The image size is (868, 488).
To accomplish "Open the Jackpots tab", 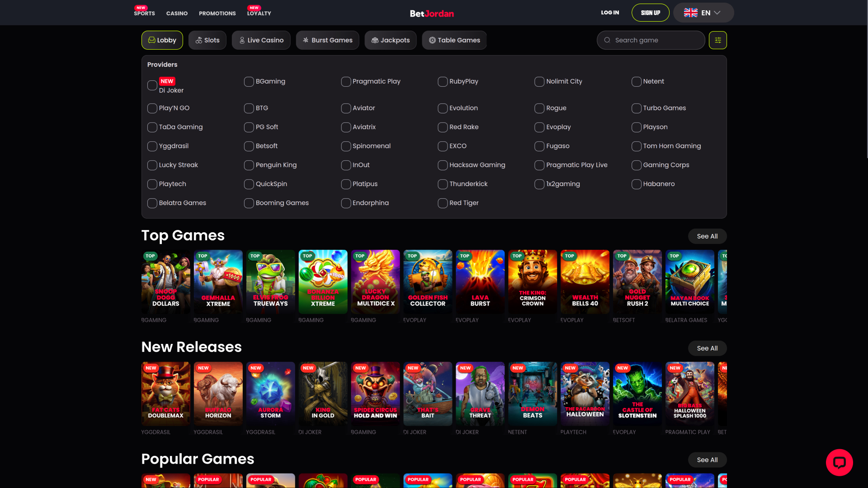I will (391, 40).
